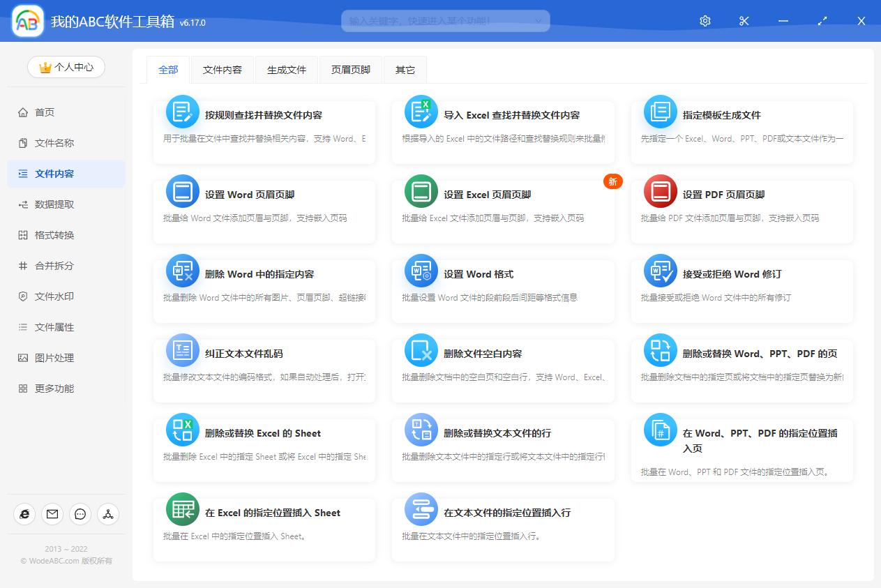Switch to the 页眉页脚 tab
This screenshot has width=881, height=588.
pos(350,69)
